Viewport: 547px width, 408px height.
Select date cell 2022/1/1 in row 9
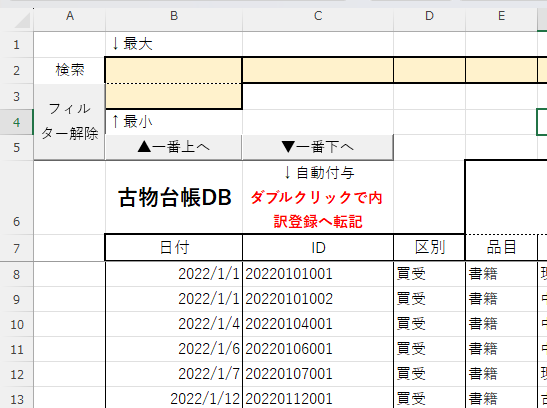pyautogui.click(x=173, y=299)
